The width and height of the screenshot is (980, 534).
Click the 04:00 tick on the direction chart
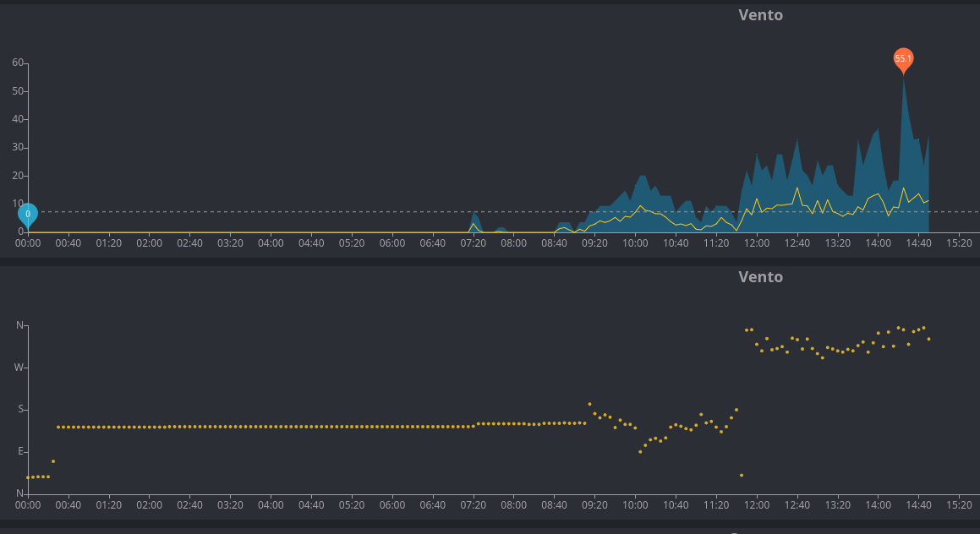click(x=271, y=504)
